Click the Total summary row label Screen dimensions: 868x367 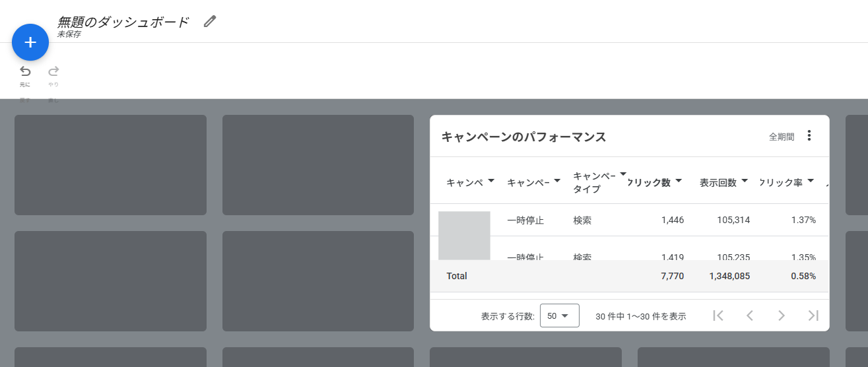[457, 276]
